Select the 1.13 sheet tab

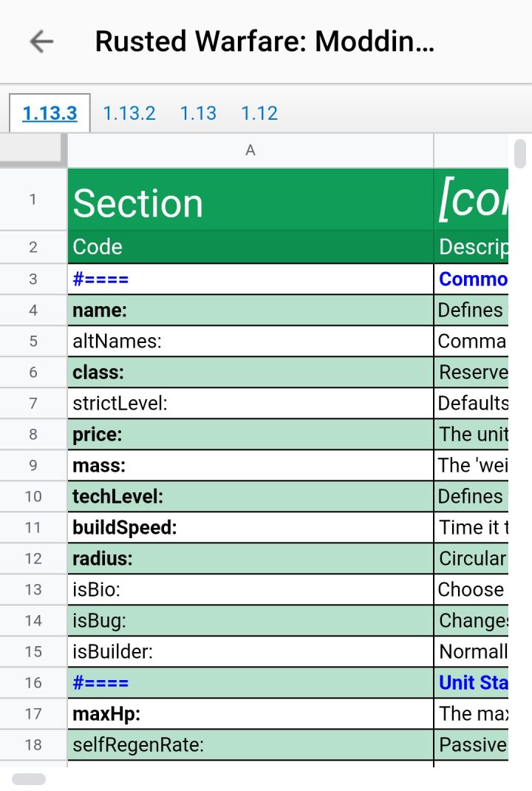[198, 113]
